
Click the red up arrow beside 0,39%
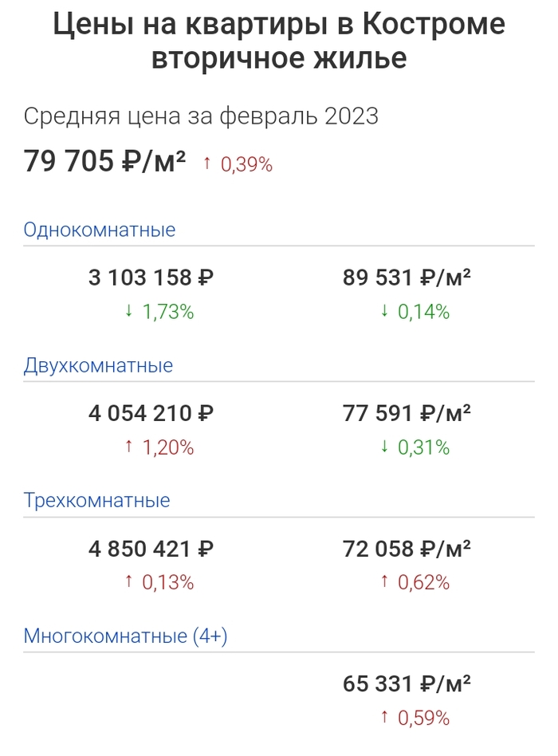click(x=207, y=163)
